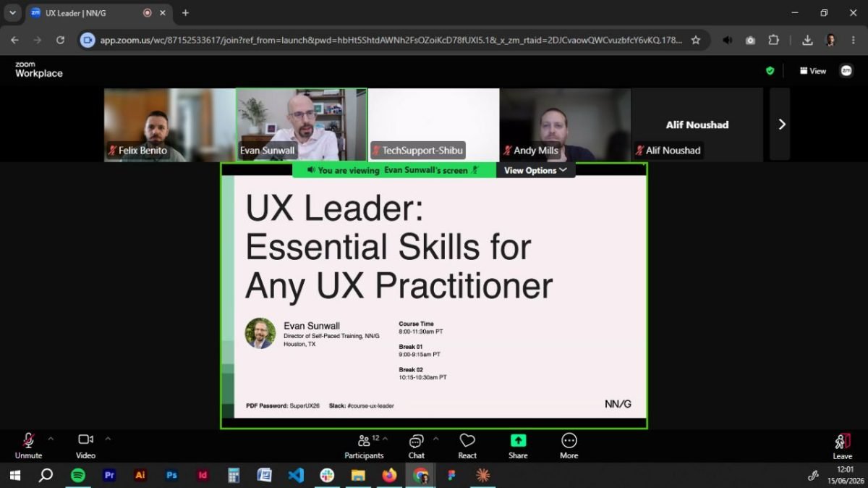This screenshot has height=488, width=868.
Task: Open Word from the taskbar
Action: click(265, 476)
